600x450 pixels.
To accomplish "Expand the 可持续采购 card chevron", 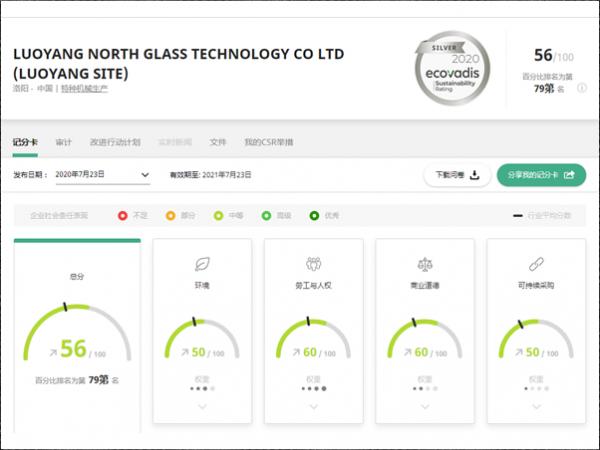I will tap(535, 407).
